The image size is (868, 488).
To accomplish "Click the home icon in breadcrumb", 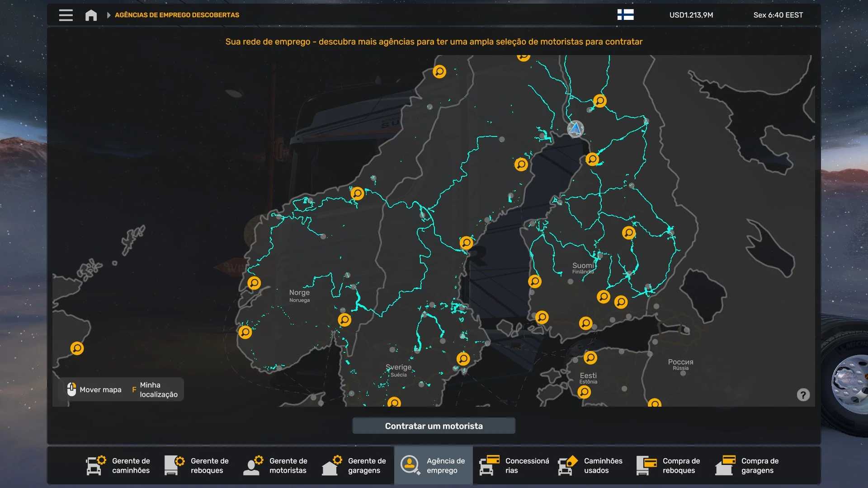I will [91, 15].
